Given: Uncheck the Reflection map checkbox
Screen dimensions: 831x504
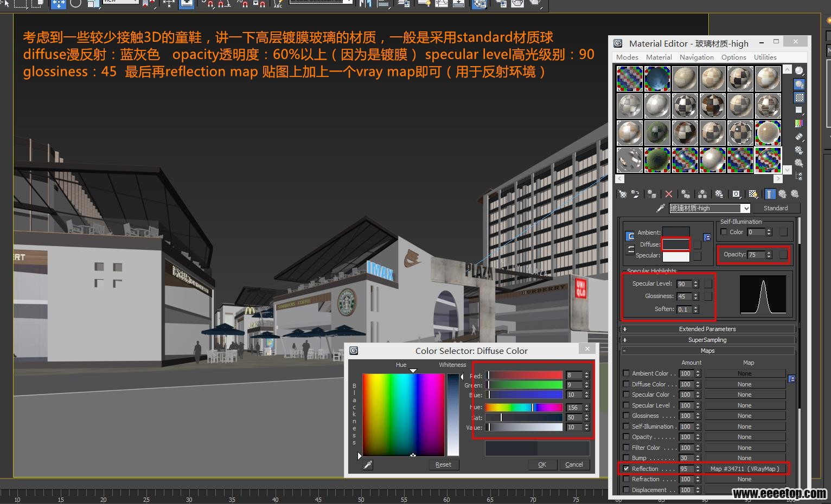Looking at the screenshot, I should click(x=627, y=469).
